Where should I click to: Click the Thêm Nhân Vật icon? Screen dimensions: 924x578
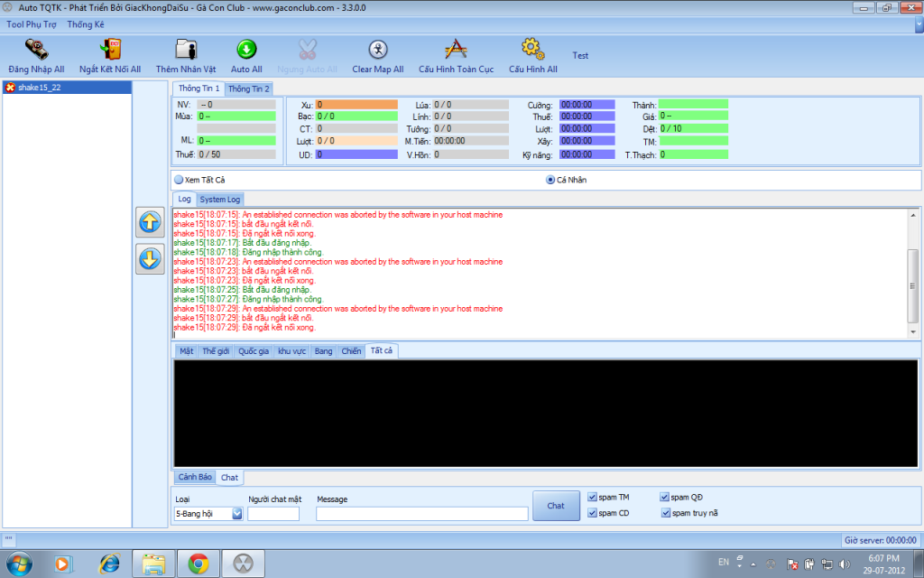pyautogui.click(x=186, y=50)
